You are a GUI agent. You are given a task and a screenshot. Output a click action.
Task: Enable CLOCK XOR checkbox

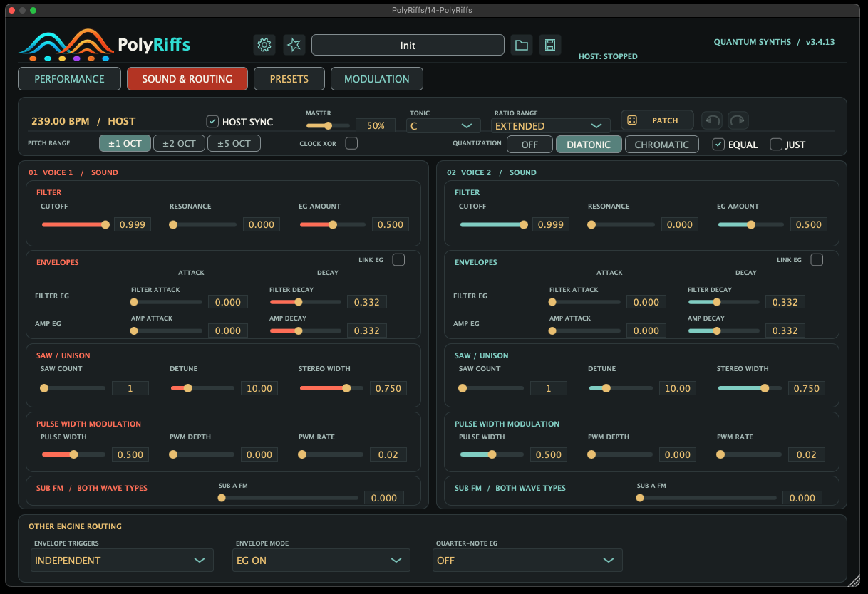coord(351,143)
